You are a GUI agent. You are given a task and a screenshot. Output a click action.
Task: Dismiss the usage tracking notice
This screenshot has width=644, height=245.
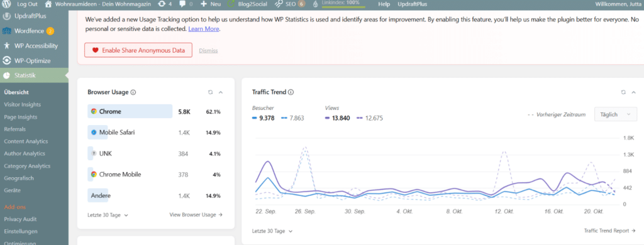[x=208, y=51]
